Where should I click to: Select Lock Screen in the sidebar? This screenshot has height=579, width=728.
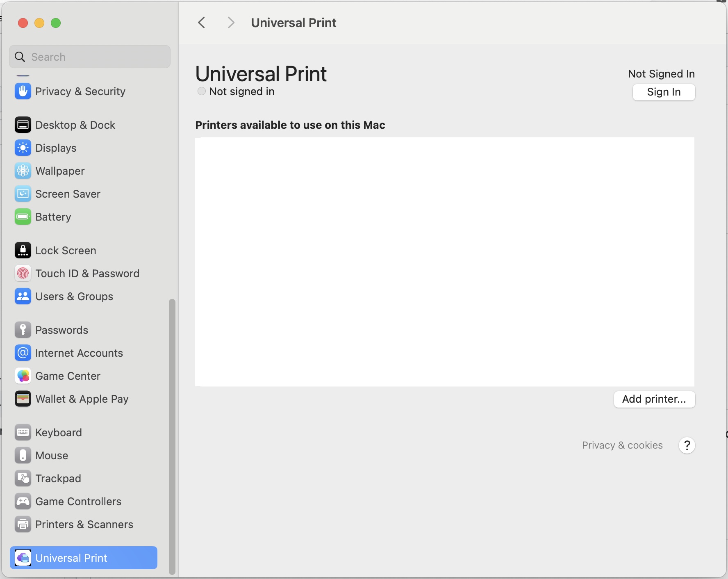pos(66,250)
